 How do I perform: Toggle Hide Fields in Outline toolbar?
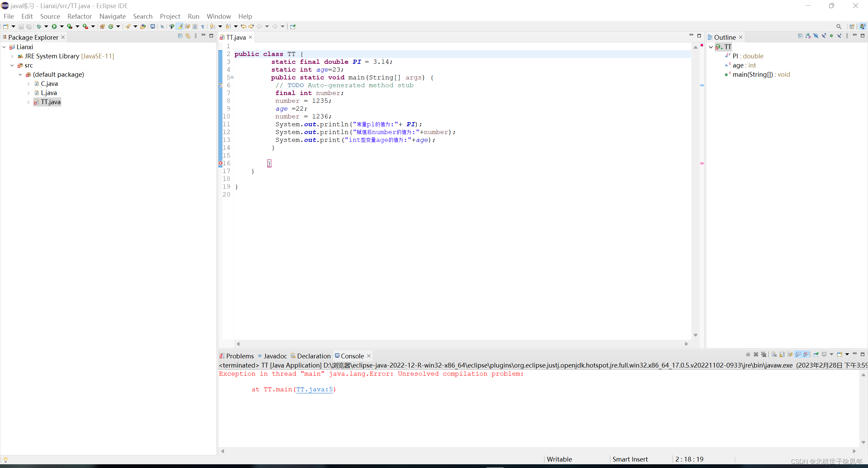[816, 36]
